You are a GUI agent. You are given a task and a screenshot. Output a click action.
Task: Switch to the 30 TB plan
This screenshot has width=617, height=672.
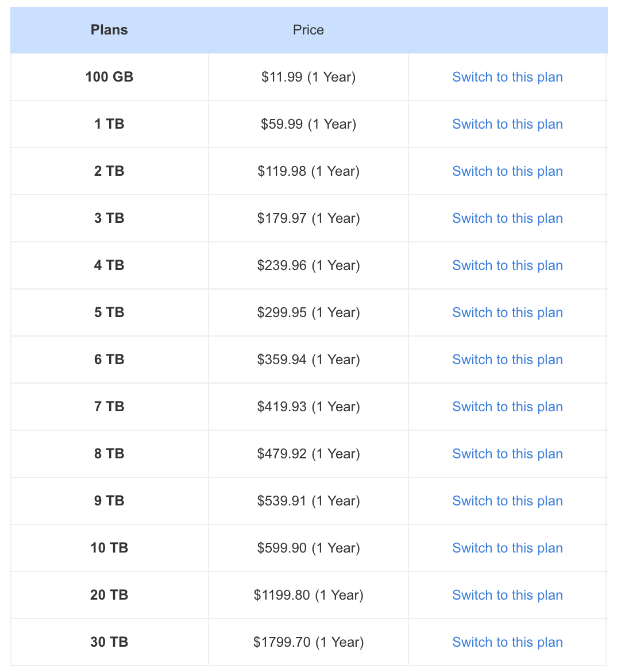point(507,643)
